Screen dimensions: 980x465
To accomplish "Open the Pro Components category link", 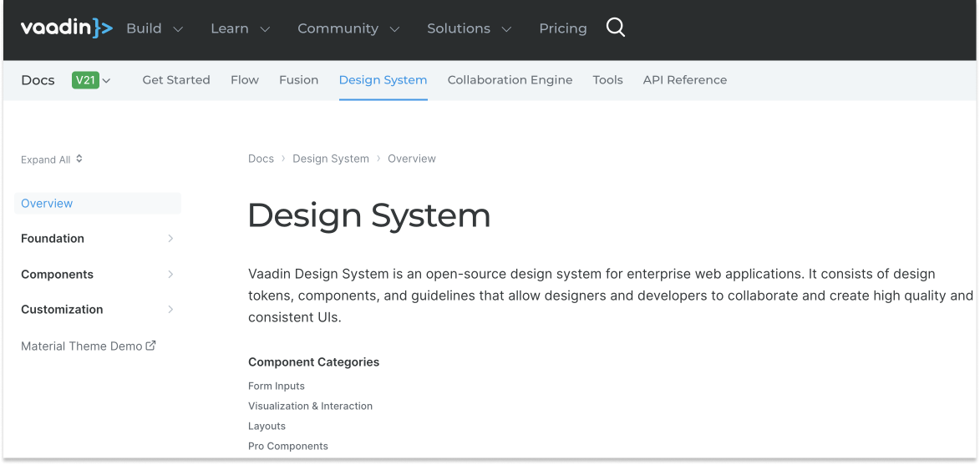I will point(288,447).
